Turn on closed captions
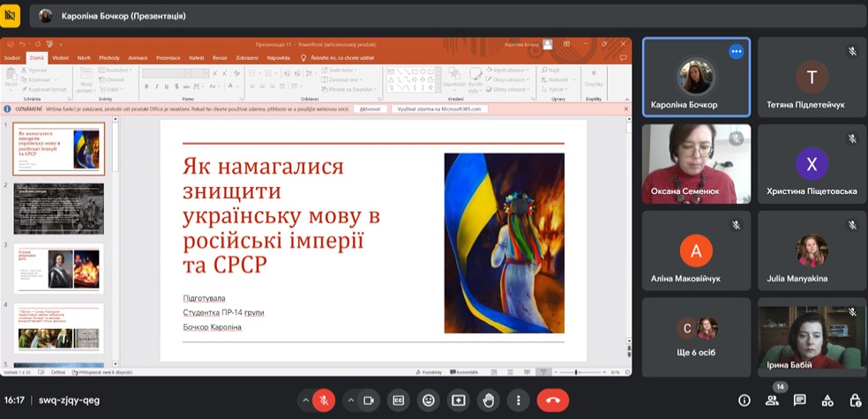Image resolution: width=868 pixels, height=419 pixels. pyautogui.click(x=399, y=400)
